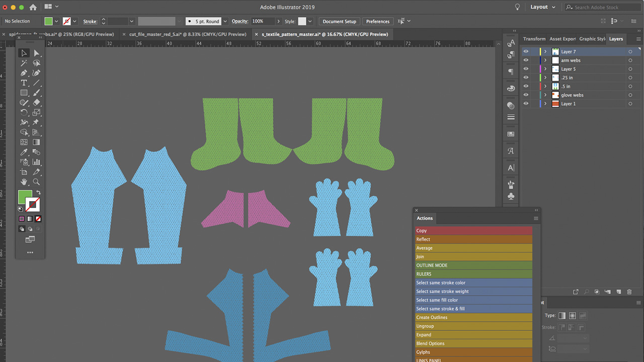This screenshot has width=644, height=362.
Task: Open the Layout workspace dropdown
Action: (x=543, y=7)
